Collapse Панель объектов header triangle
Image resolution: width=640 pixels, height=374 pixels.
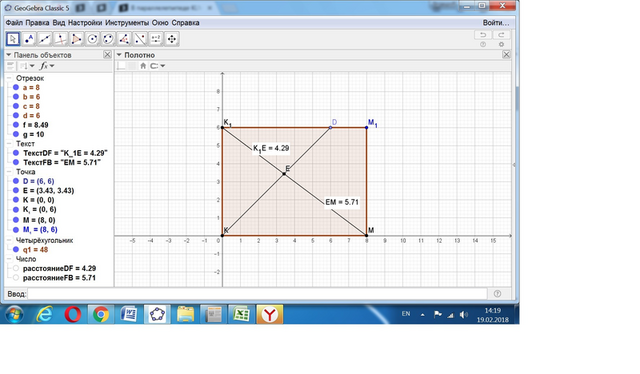pos(9,55)
